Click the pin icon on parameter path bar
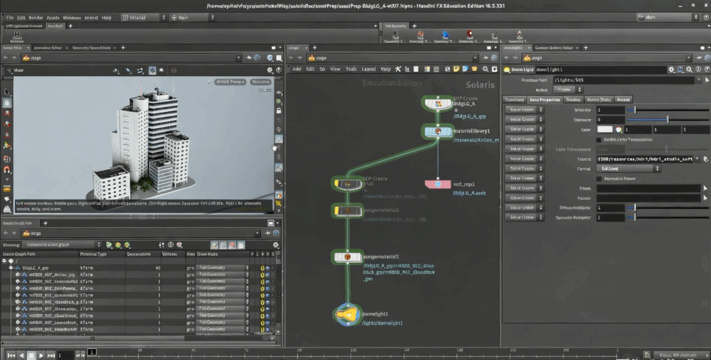Image resolution: width=711 pixels, height=360 pixels. 700,58
